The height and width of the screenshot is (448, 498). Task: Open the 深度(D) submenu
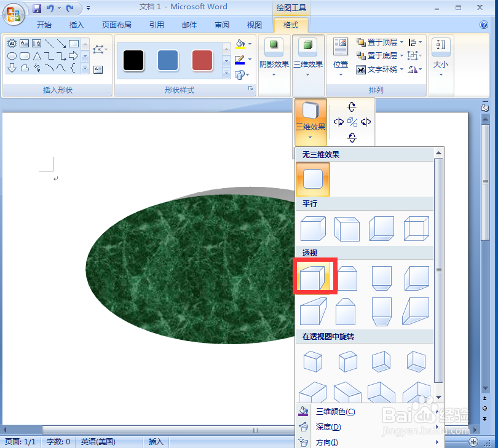tap(368, 427)
